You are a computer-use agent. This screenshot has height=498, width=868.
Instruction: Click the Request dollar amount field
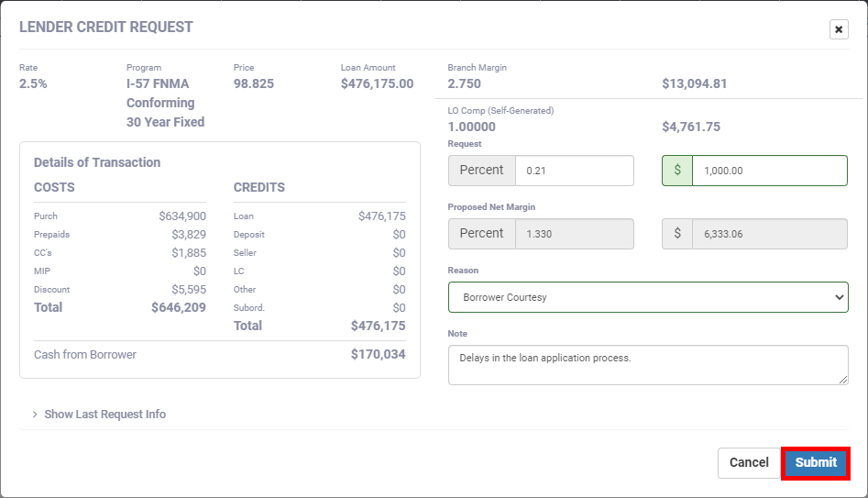pyautogui.click(x=768, y=171)
